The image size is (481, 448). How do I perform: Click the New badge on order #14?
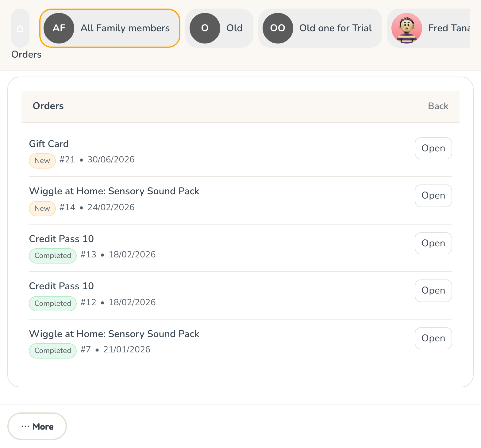pyautogui.click(x=42, y=208)
